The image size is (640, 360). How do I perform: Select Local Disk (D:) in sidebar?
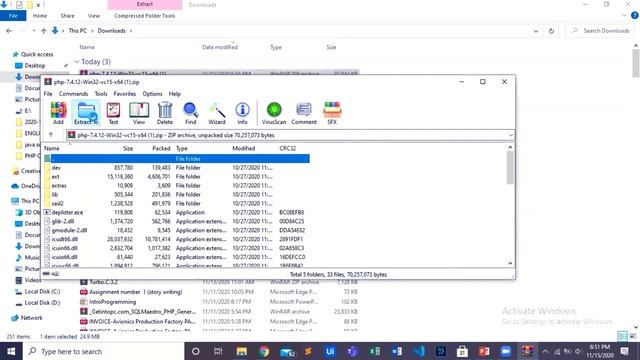pos(42,303)
